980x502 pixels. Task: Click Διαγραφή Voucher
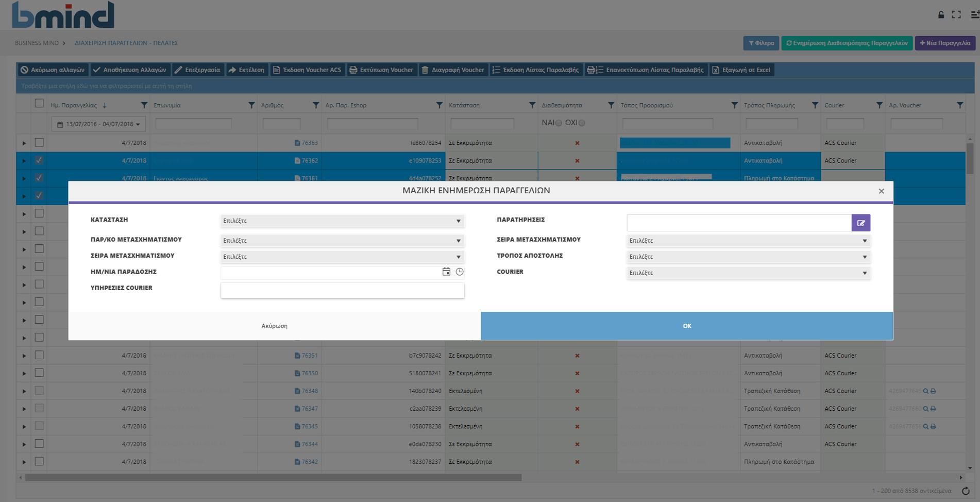click(453, 70)
